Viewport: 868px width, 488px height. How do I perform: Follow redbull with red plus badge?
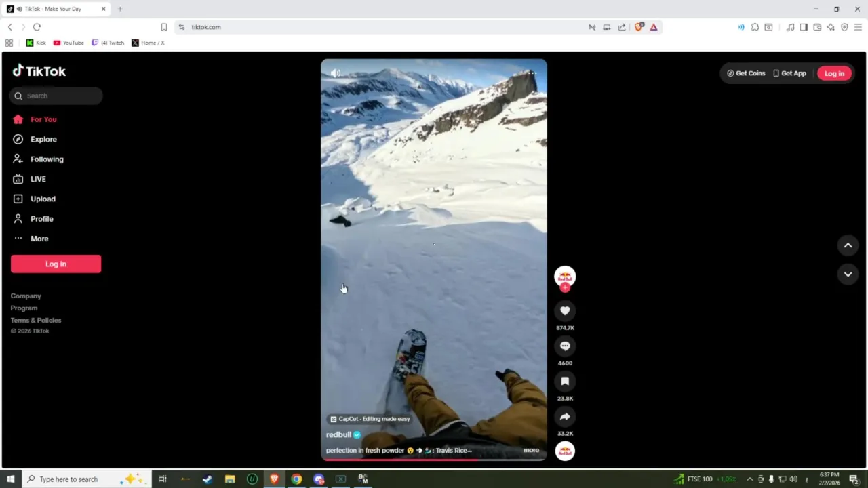[565, 287]
